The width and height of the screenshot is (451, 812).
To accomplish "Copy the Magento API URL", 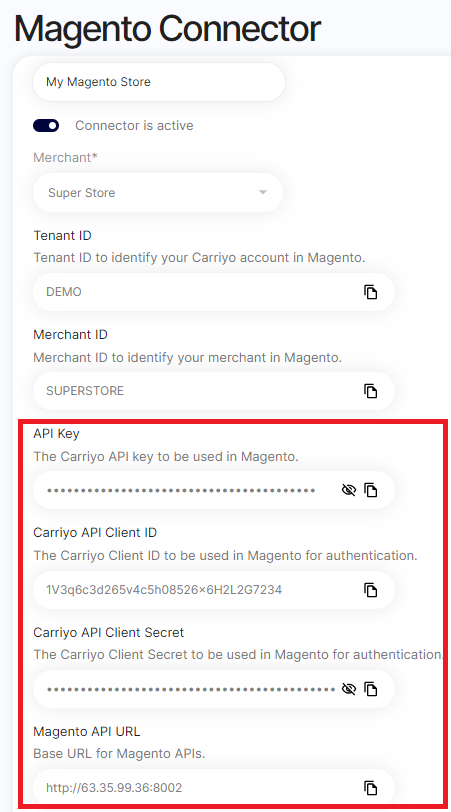I will [370, 788].
